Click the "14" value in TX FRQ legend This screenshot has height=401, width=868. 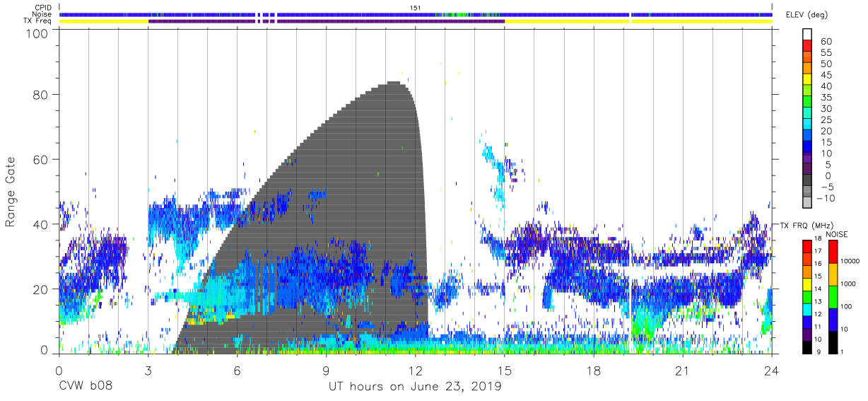click(817, 289)
